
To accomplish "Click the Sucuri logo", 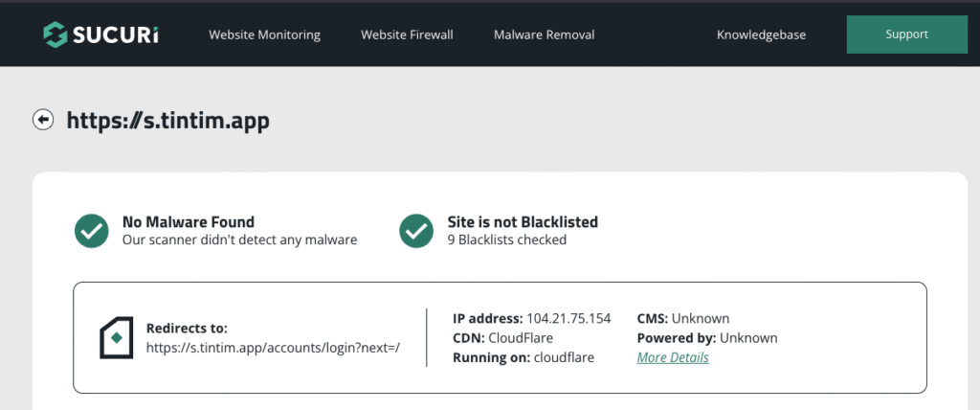I will (100, 34).
